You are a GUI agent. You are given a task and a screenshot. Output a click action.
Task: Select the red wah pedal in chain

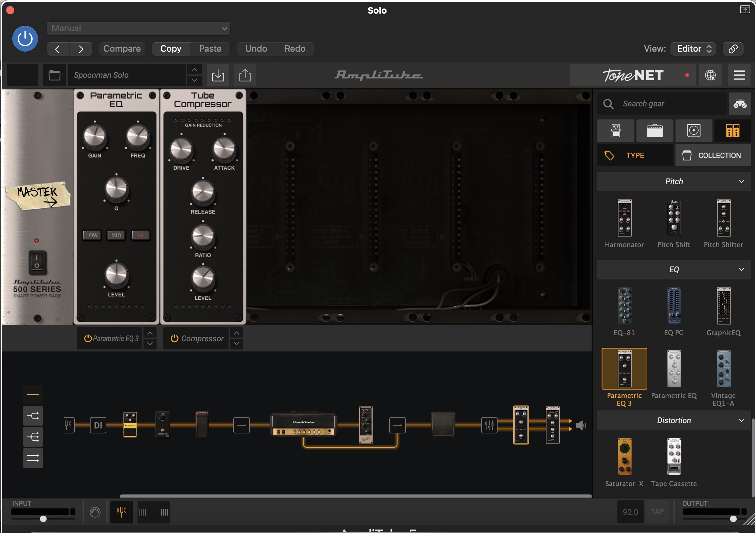(x=202, y=425)
